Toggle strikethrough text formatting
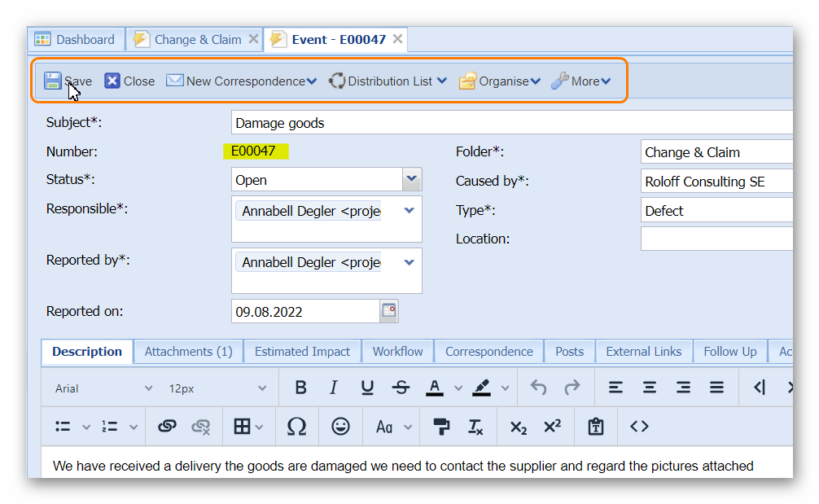Viewport: 819px width, 504px height. tap(401, 388)
